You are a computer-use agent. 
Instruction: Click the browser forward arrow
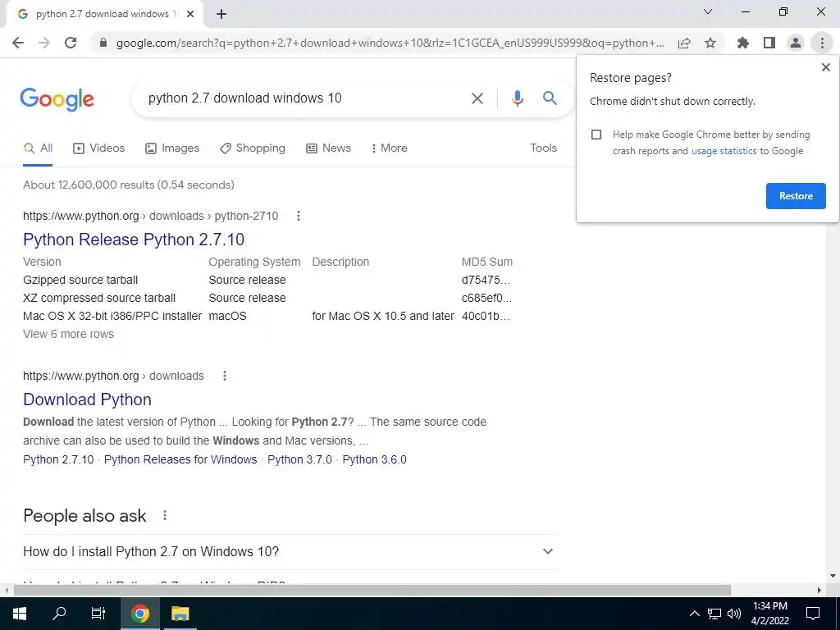tap(44, 43)
